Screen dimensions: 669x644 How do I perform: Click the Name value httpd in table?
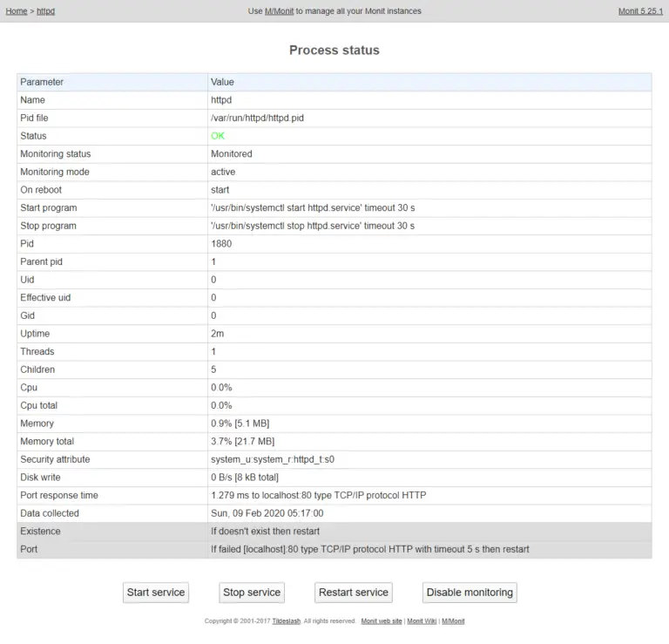[x=221, y=100]
